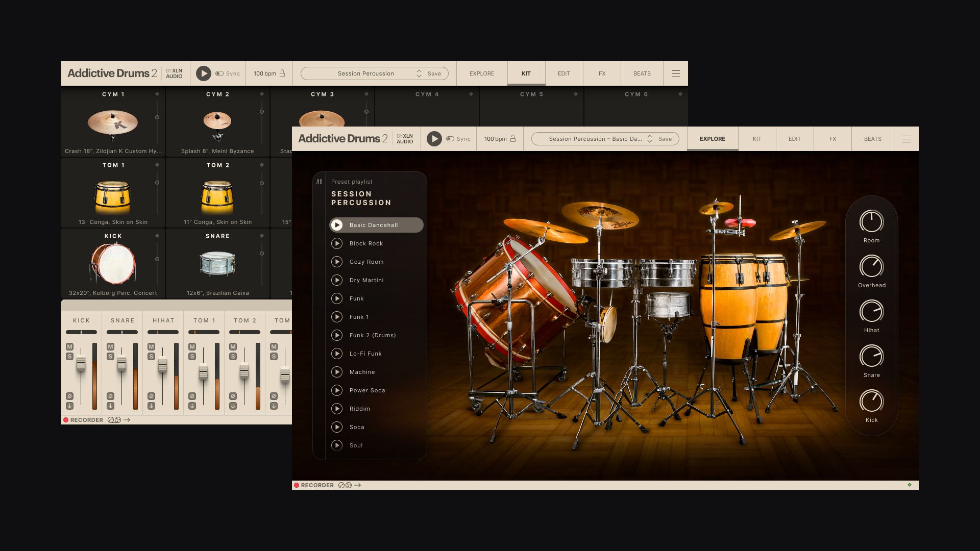980x551 pixels.
Task: Mute the SNARE mixer channel
Action: [x=110, y=347]
